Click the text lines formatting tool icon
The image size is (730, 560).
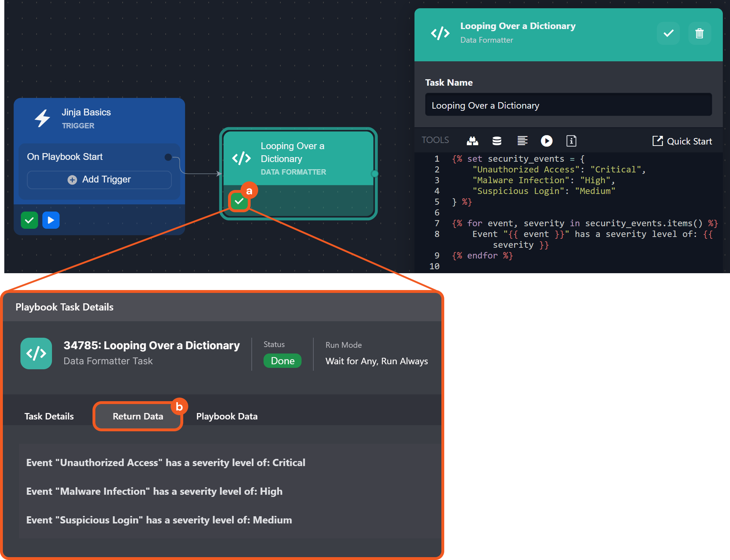coord(522,141)
